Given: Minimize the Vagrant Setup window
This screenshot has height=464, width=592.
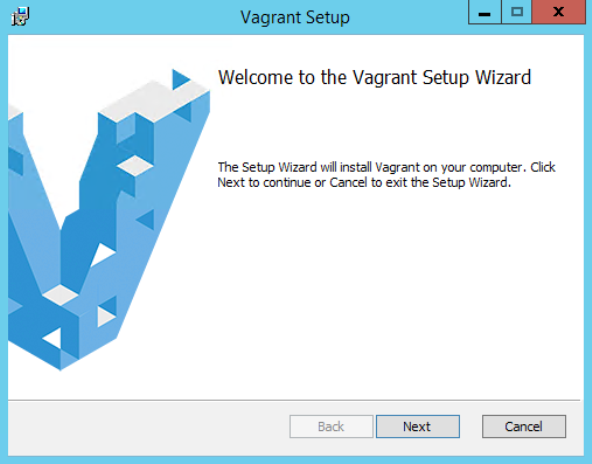Looking at the screenshot, I should click(485, 12).
